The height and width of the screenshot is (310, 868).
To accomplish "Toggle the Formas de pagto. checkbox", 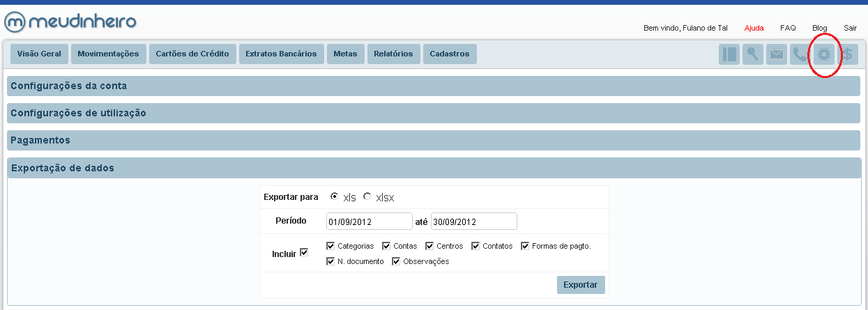I will click(525, 245).
